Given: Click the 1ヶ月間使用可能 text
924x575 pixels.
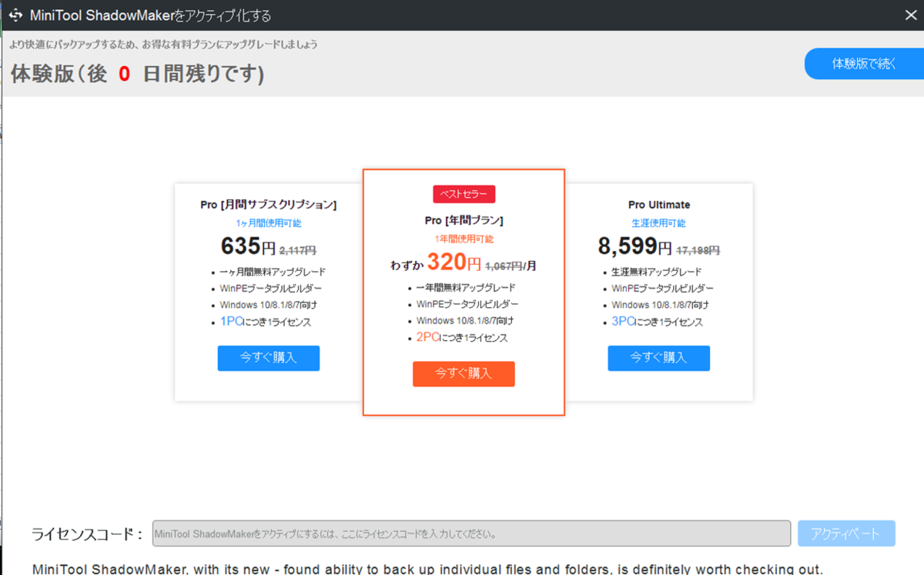Looking at the screenshot, I should point(268,223).
